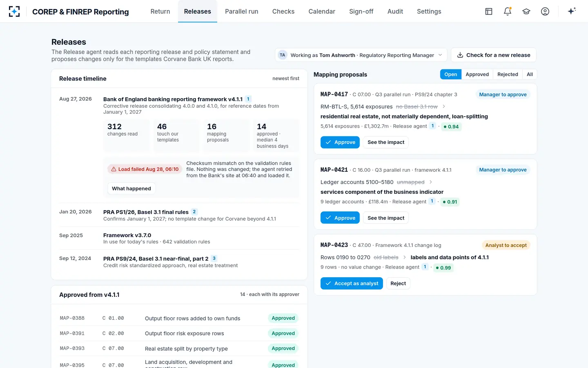The width and height of the screenshot is (588, 368).
Task: Open Working as Tom Ashworth dropdown
Action: [361, 55]
